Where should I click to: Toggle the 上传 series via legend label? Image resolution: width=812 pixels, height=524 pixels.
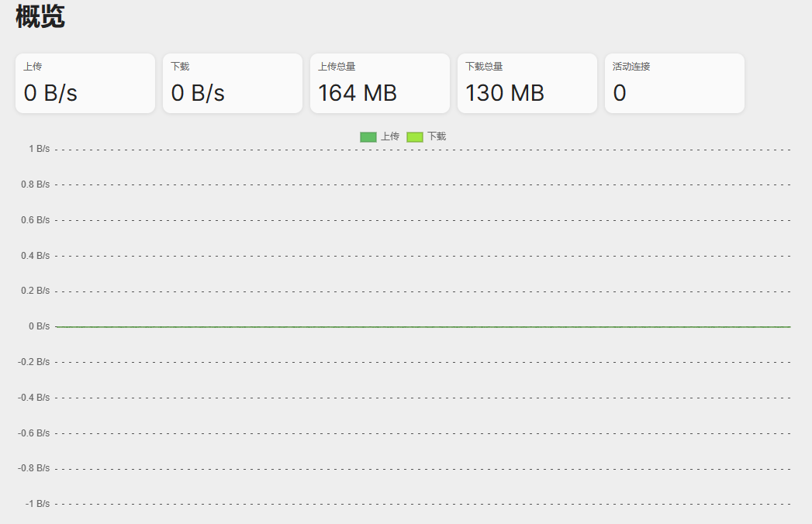coord(390,136)
